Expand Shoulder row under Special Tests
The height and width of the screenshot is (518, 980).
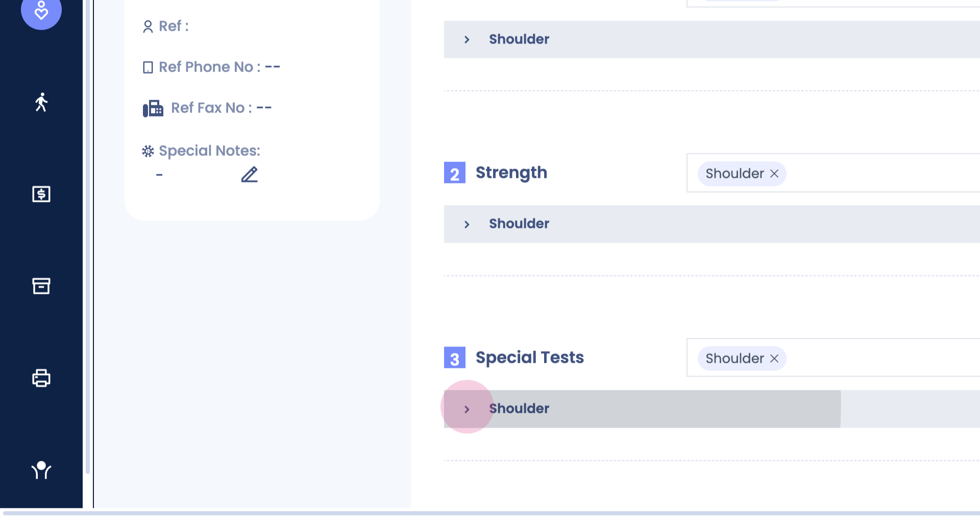click(467, 409)
